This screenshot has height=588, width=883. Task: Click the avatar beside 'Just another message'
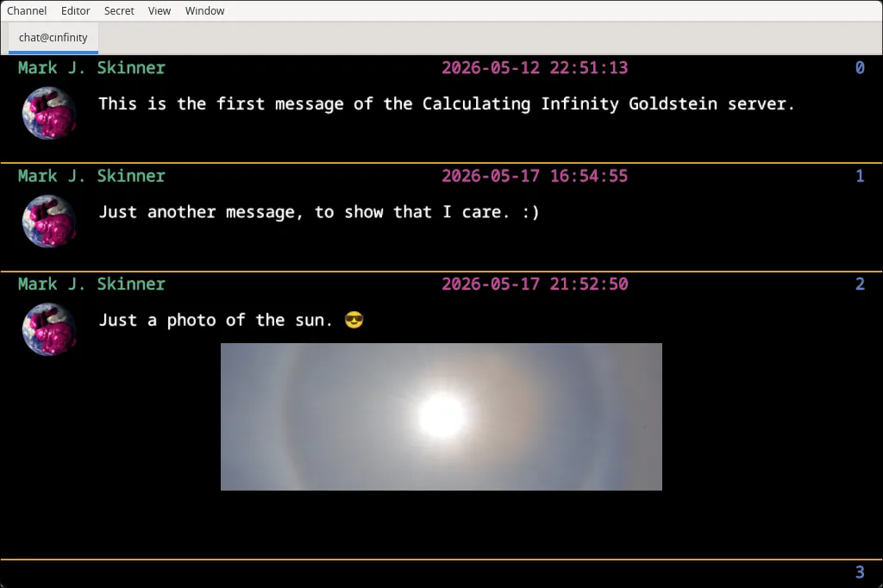pyautogui.click(x=49, y=221)
